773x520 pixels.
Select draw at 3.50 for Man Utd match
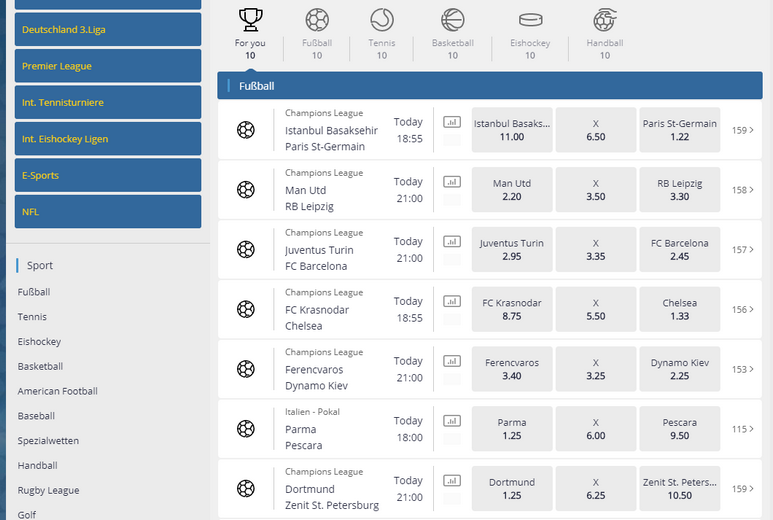(596, 190)
